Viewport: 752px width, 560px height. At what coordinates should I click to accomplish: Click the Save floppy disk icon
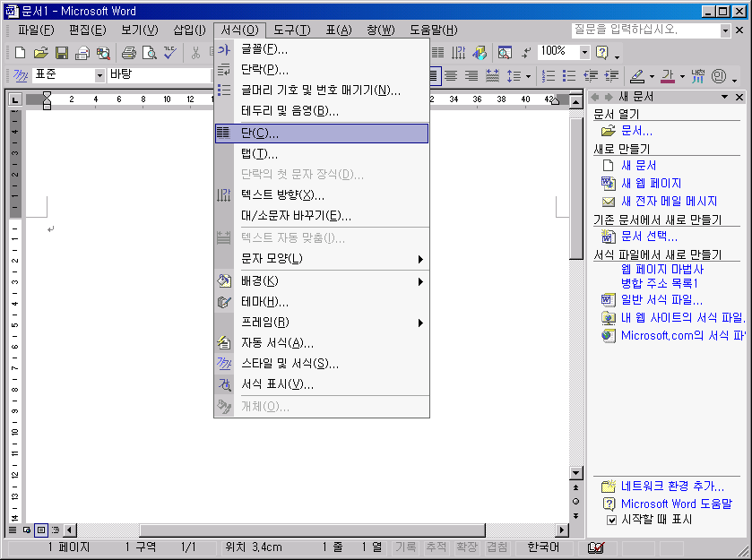coord(62,52)
